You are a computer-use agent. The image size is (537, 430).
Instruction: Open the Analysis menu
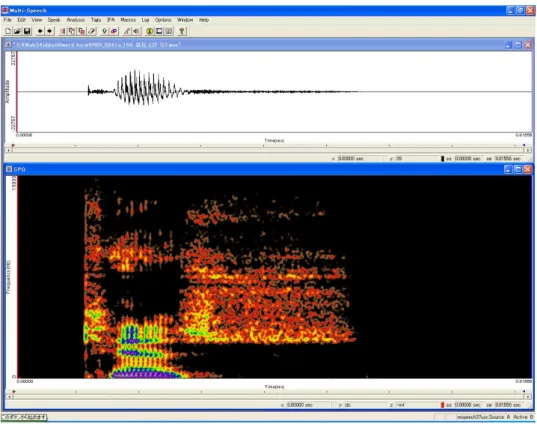tap(76, 20)
